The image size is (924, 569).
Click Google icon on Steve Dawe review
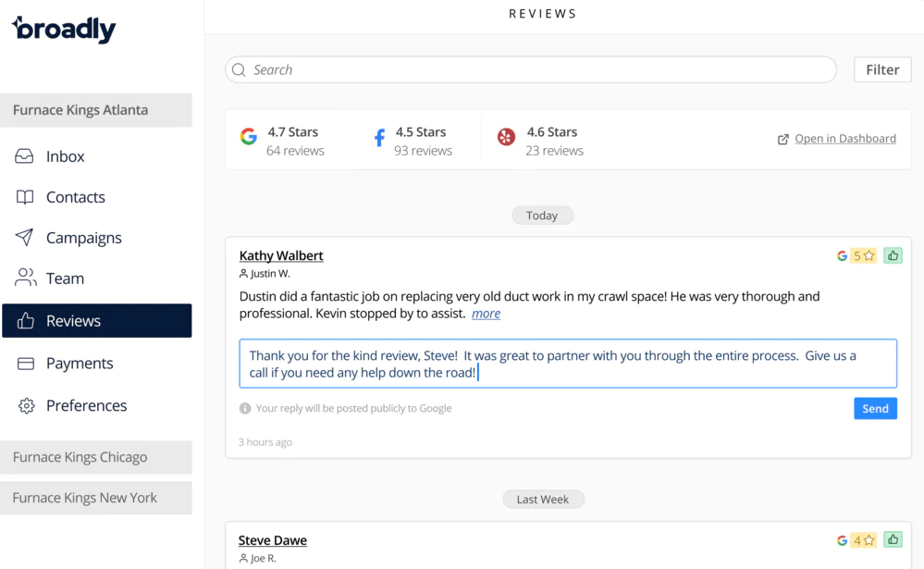[842, 540]
